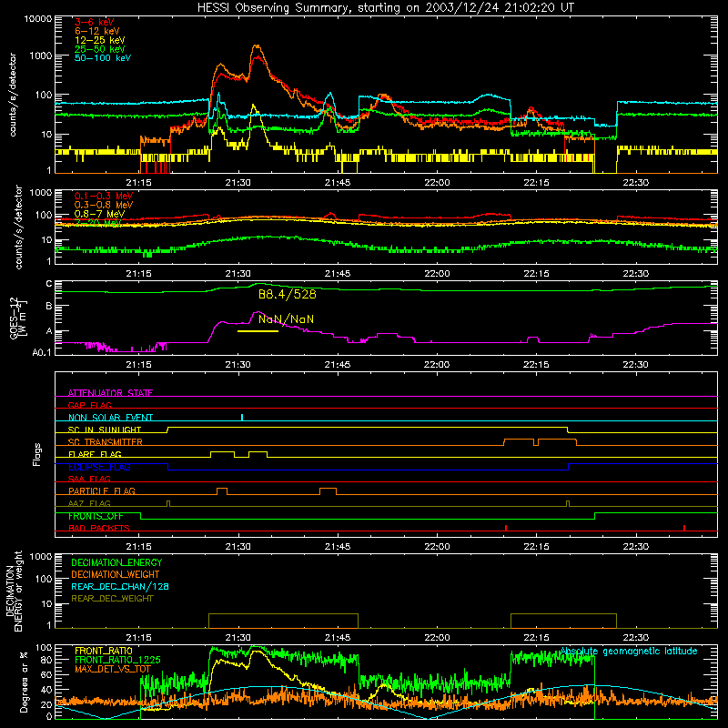This screenshot has height=728, width=728.
Task: Click the FRONTS_OFF flag label
Action: click(x=96, y=516)
